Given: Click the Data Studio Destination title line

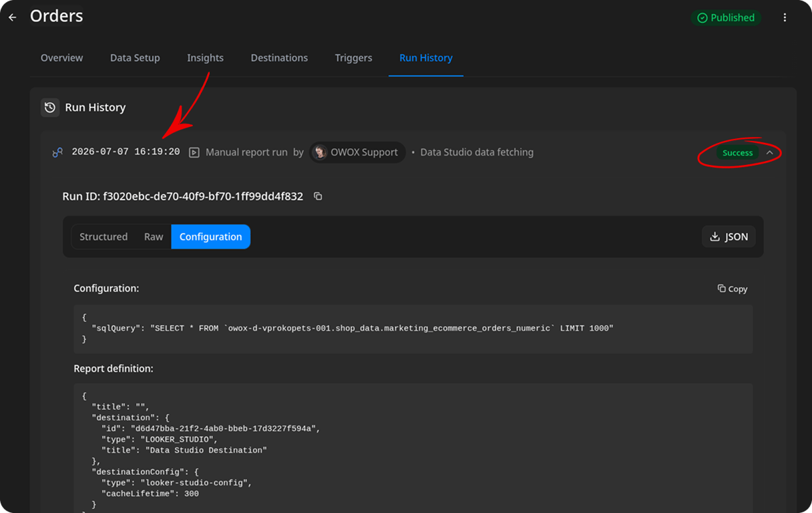Looking at the screenshot, I should coord(184,450).
